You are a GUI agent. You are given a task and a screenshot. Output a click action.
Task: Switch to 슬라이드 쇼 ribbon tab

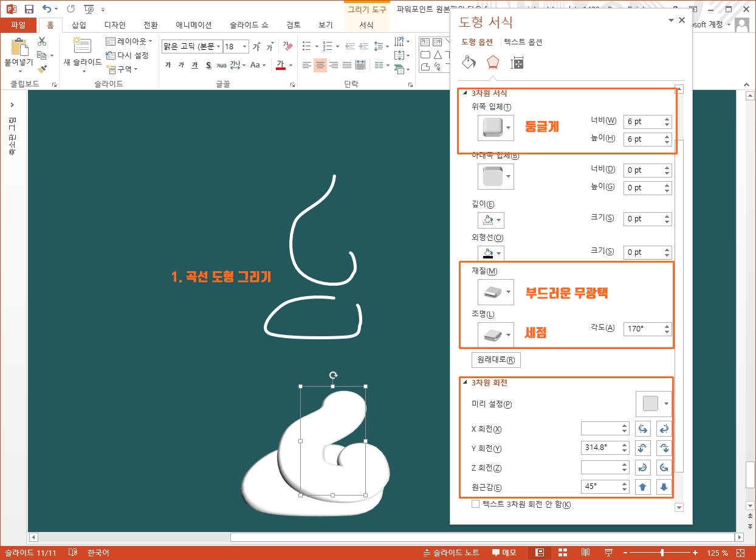[x=249, y=25]
